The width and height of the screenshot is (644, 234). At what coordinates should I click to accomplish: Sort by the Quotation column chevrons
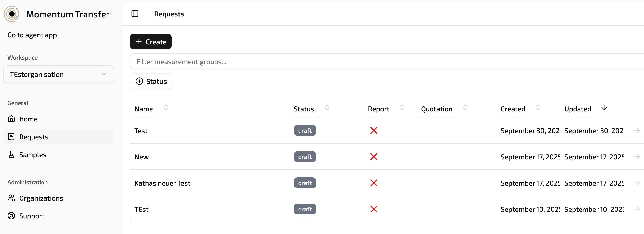click(465, 108)
